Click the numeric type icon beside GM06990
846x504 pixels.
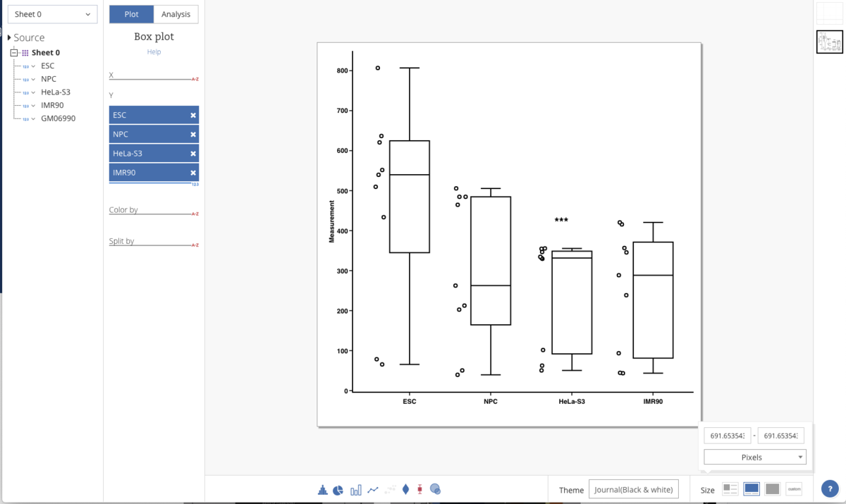[25, 119]
